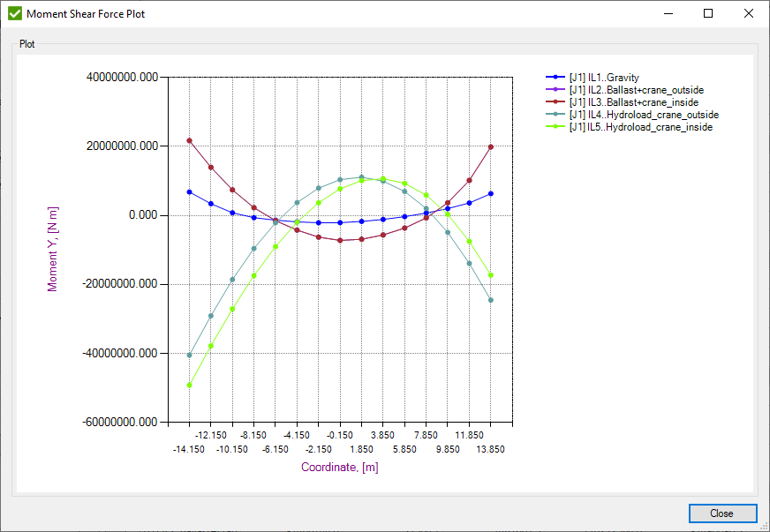
Task: Click a blue data point dot on the Gravity curve
Action: [188, 191]
